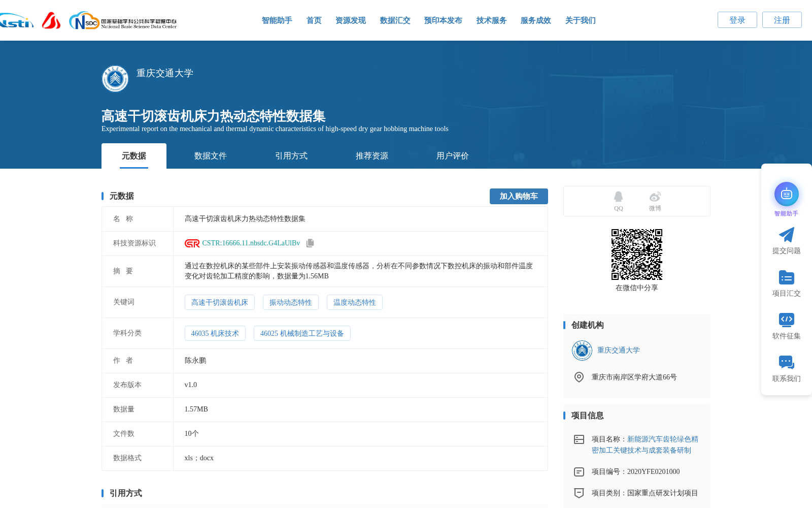
Task: Click the 重庆交通大学 name in the banner
Action: [165, 73]
